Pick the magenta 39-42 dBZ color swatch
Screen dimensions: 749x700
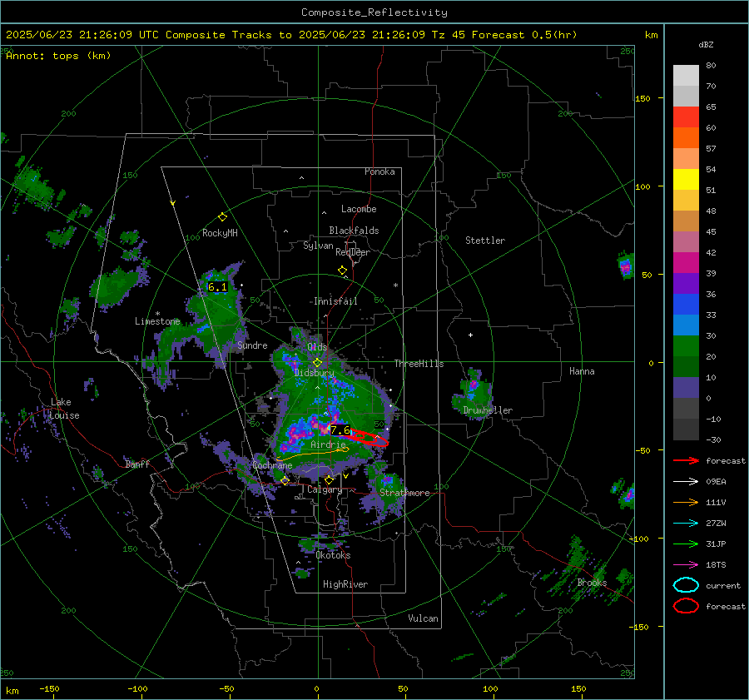(x=686, y=263)
